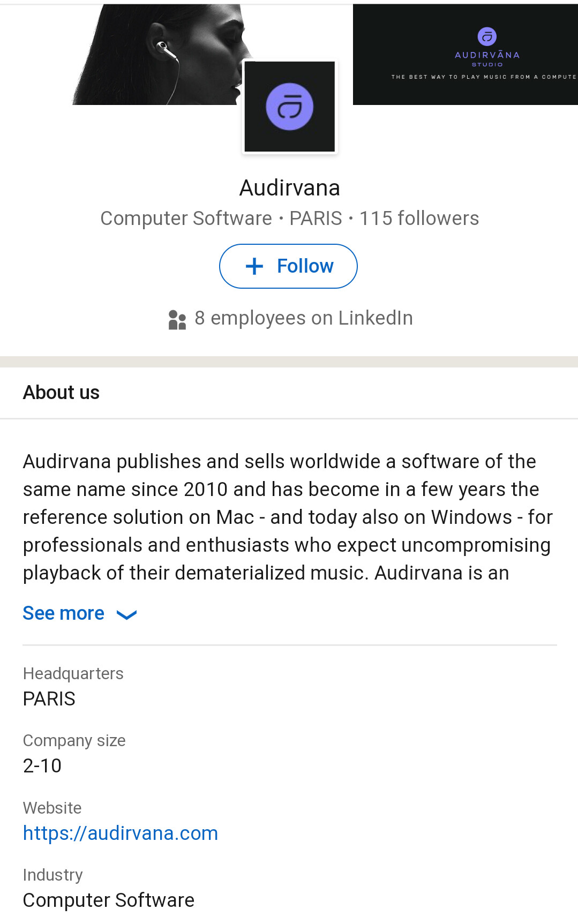Expand the See more chevron arrow
Image resolution: width=578 pixels, height=924 pixels.
tap(127, 614)
